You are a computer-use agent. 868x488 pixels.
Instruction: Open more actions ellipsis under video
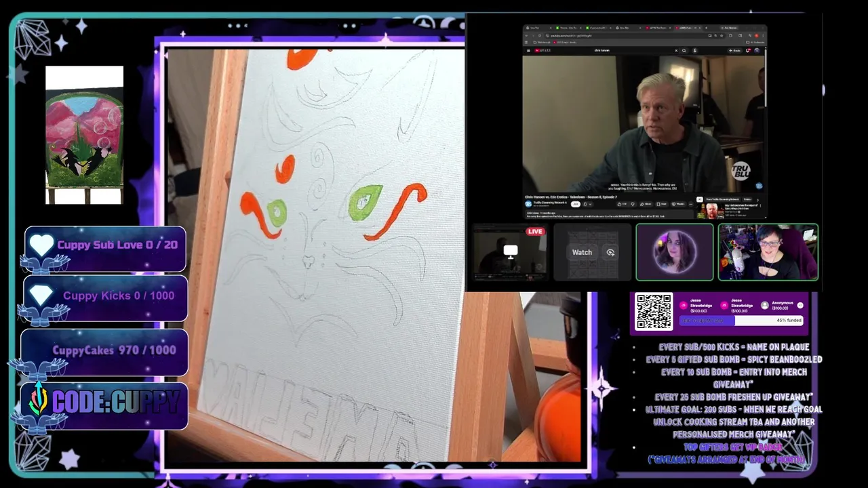[x=690, y=204]
